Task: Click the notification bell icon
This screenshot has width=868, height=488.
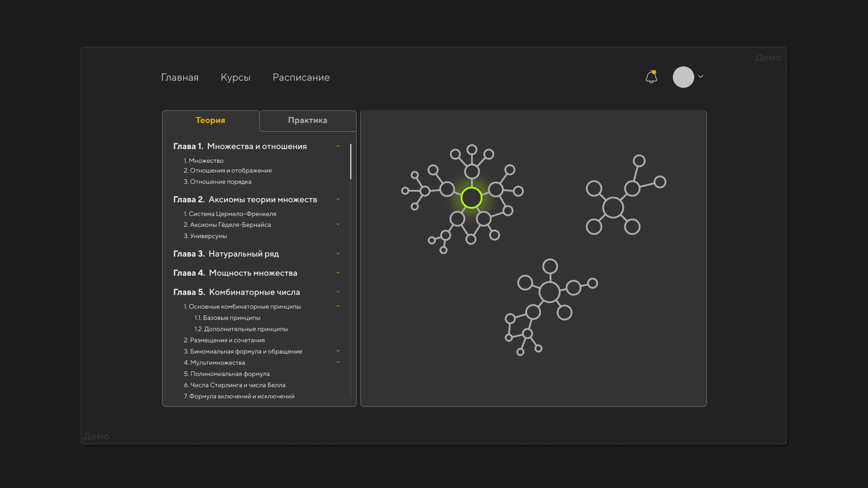Action: pos(651,77)
